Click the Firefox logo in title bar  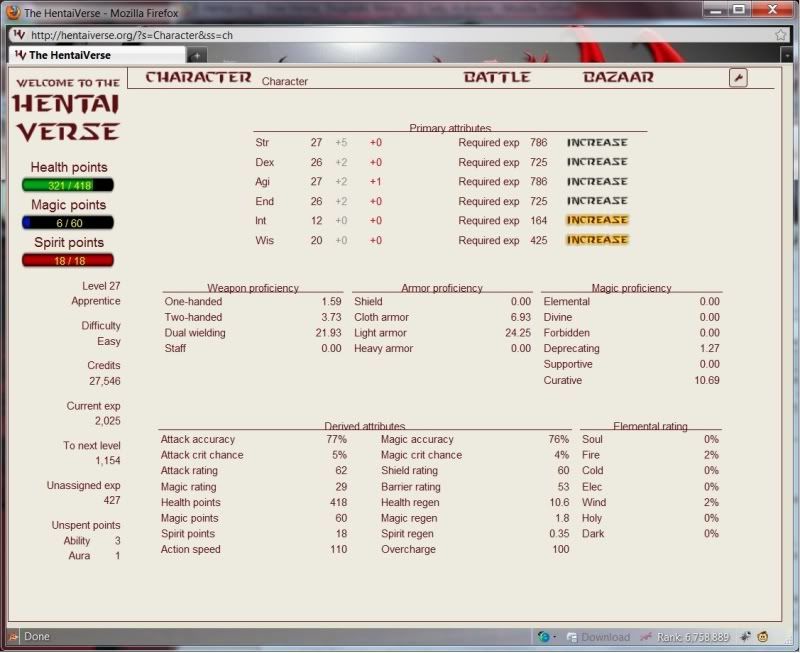click(x=13, y=12)
